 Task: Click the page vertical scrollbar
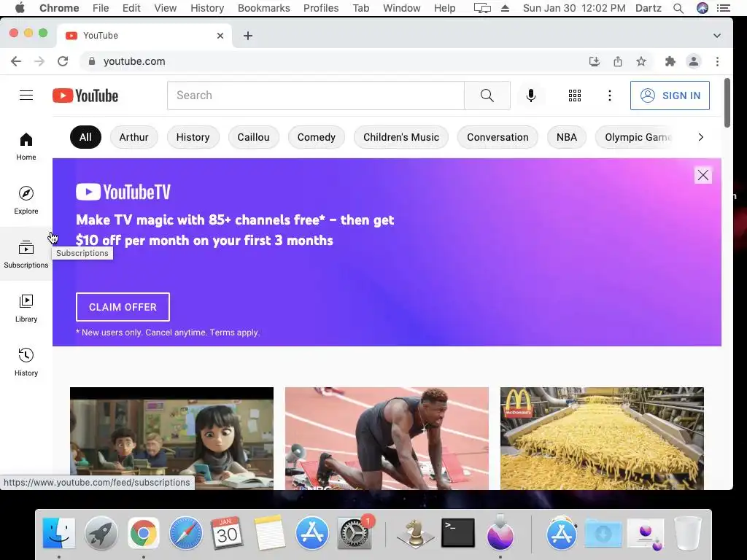coord(727,103)
